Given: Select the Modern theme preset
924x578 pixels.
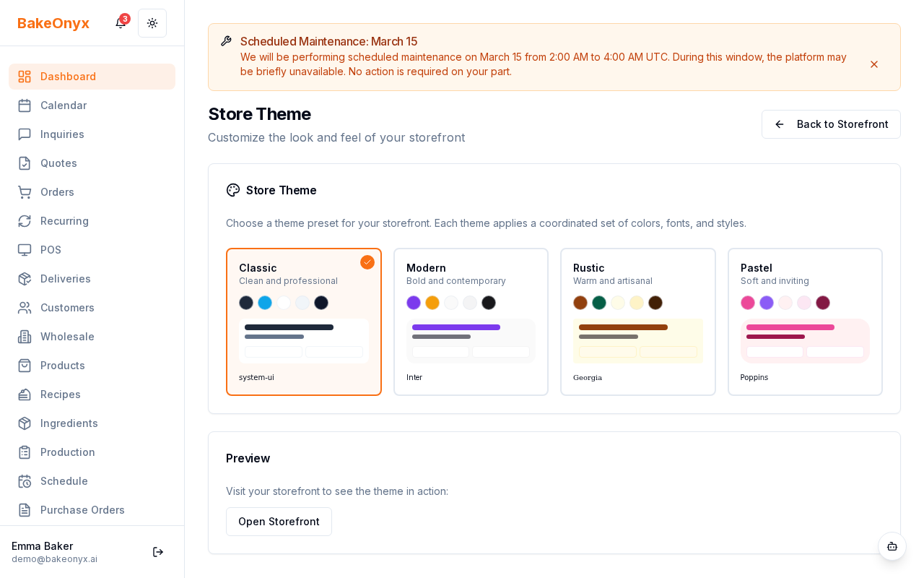Looking at the screenshot, I should (x=471, y=322).
